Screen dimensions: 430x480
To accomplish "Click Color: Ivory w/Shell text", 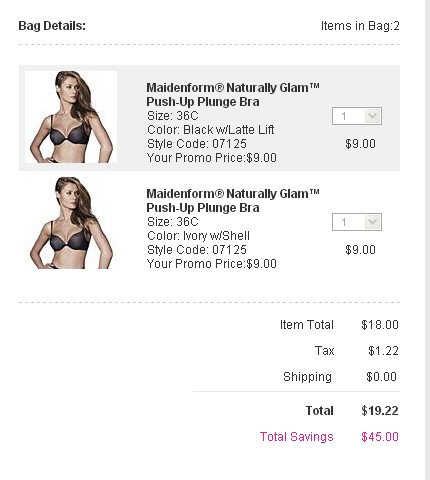I will click(x=198, y=236).
